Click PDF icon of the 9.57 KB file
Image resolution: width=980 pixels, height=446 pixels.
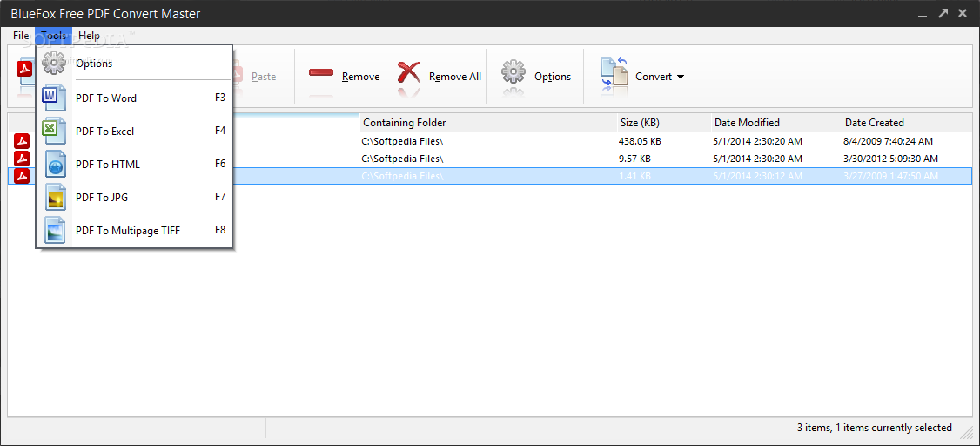[x=22, y=159]
